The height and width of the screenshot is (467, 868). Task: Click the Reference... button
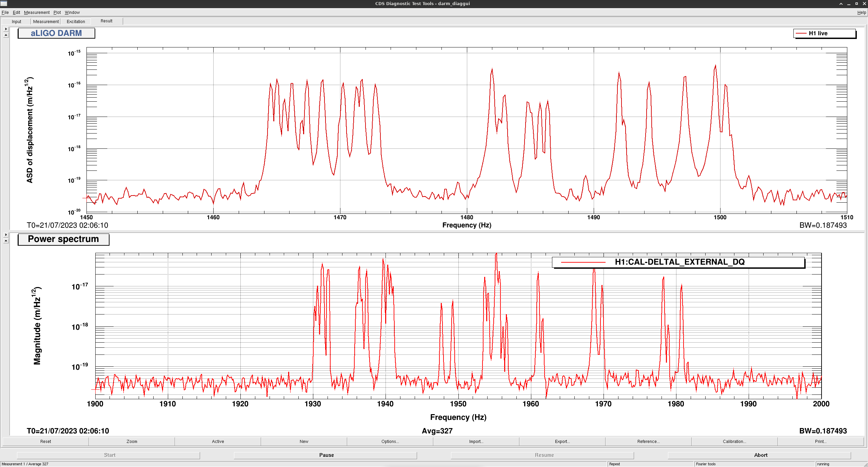(x=648, y=441)
